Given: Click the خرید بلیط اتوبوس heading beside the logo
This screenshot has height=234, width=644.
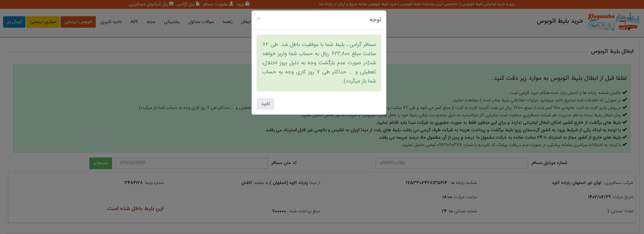Looking at the screenshot, I should click(560, 21).
